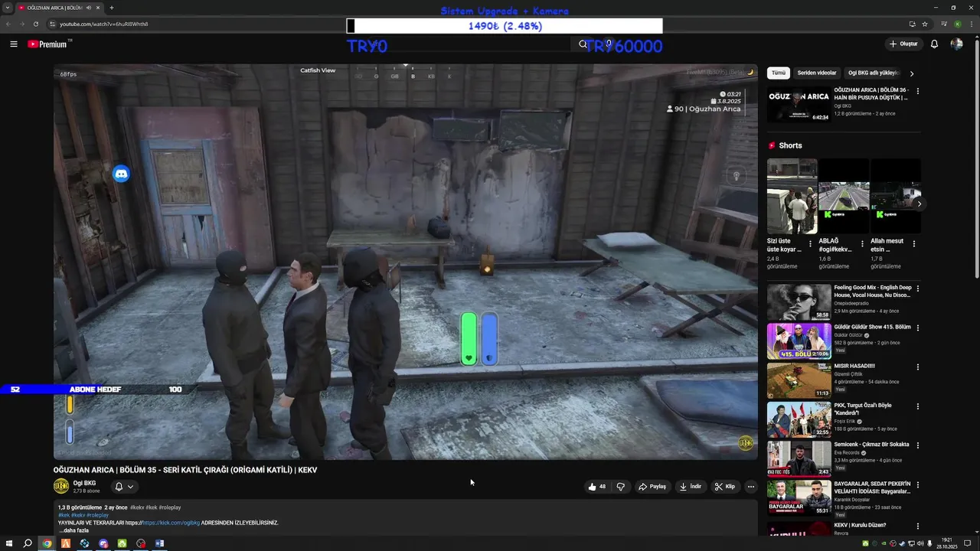
Task: Click the video player area
Action: point(405,261)
